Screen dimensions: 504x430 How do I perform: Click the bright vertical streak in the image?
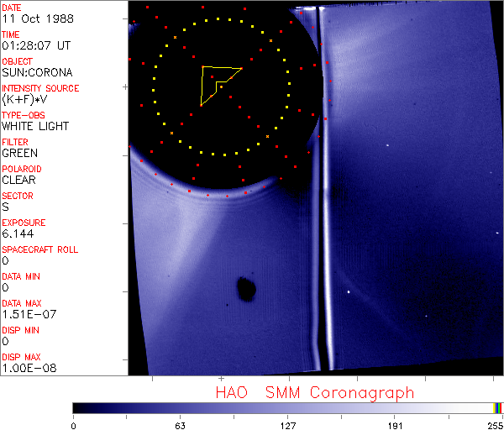[x=319, y=252]
